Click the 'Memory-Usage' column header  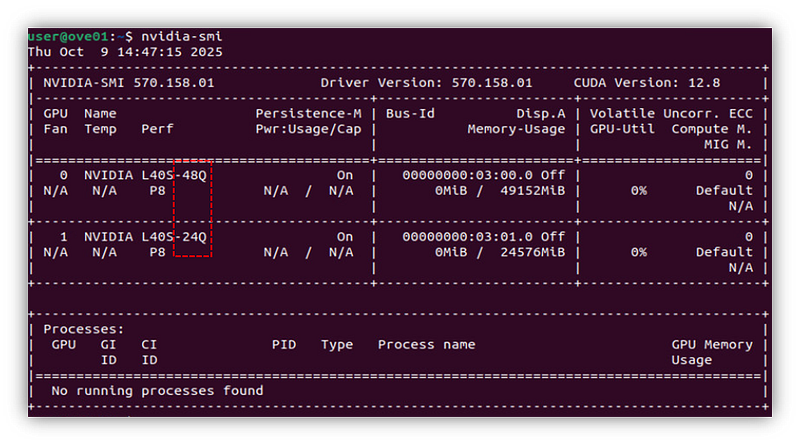[516, 129]
